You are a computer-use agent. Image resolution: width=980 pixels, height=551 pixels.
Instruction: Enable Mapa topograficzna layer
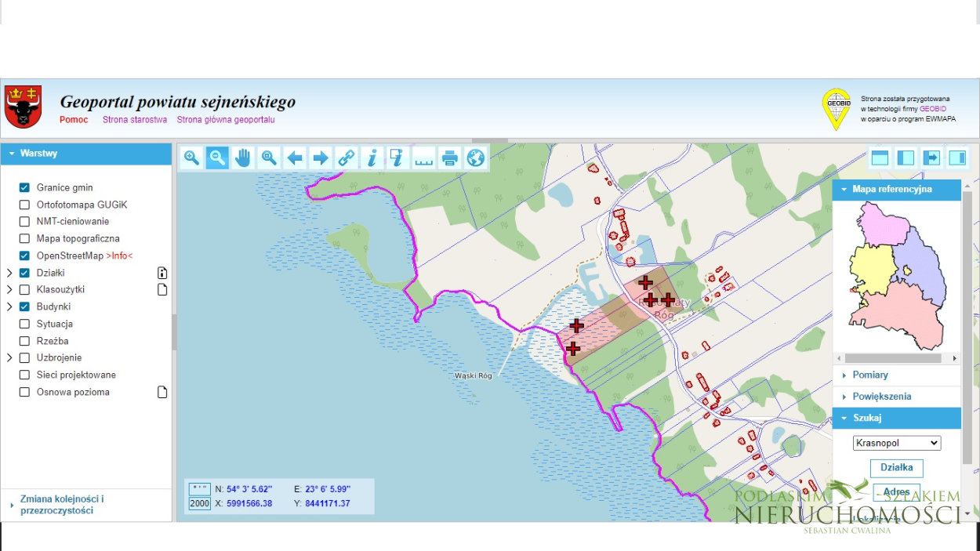tap(24, 238)
